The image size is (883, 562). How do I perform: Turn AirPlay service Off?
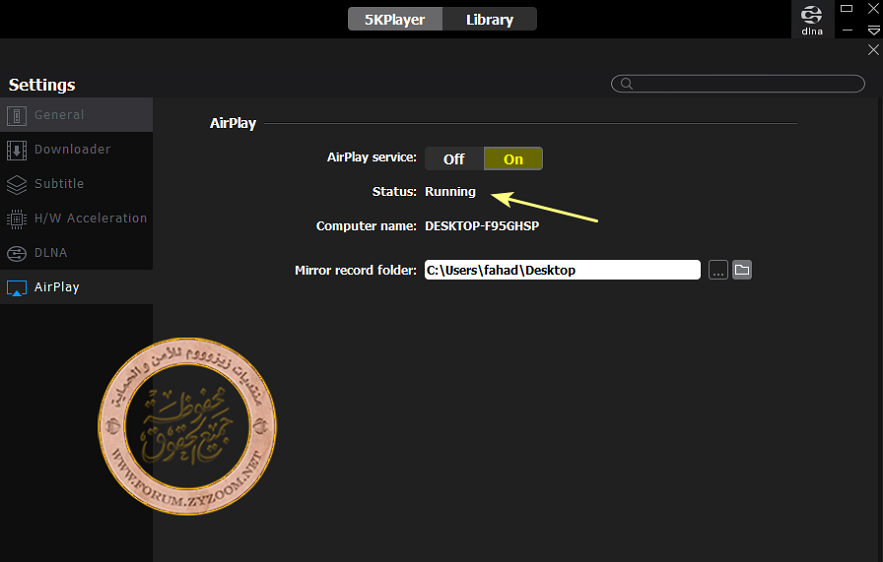pyautogui.click(x=454, y=159)
